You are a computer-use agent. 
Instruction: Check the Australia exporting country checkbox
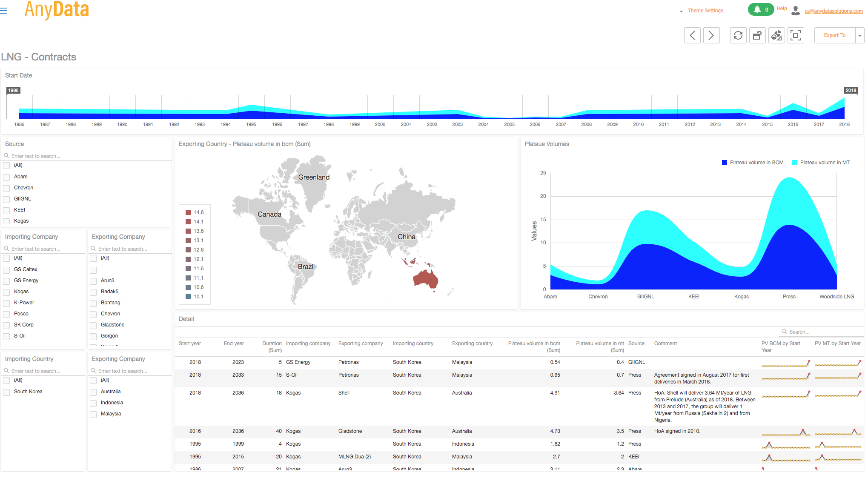click(93, 392)
